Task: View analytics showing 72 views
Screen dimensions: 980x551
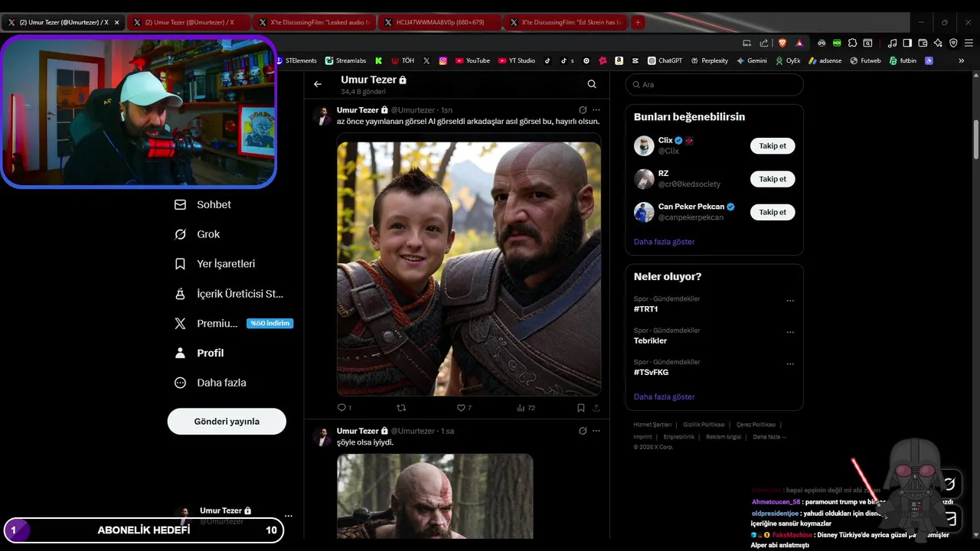Action: (x=526, y=408)
